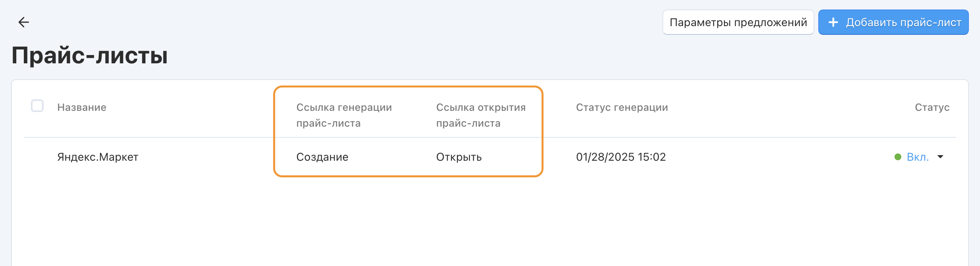980x266 pixels.
Task: Click empty background right of Прайс-листы heading
Action: [x=476, y=55]
